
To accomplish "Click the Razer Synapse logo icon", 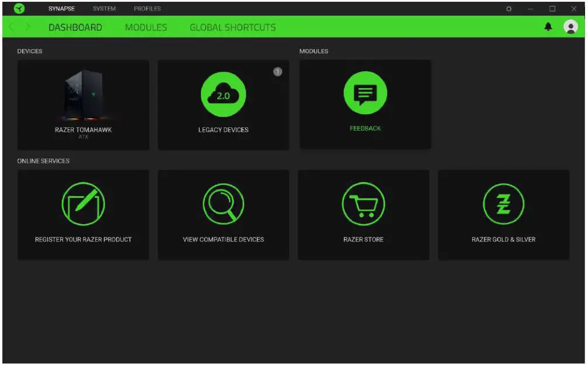I will (x=19, y=8).
